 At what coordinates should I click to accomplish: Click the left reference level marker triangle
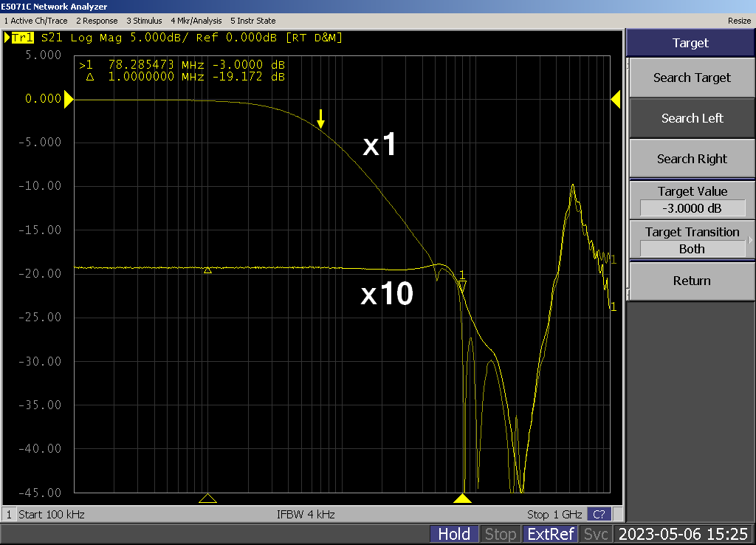pyautogui.click(x=69, y=100)
